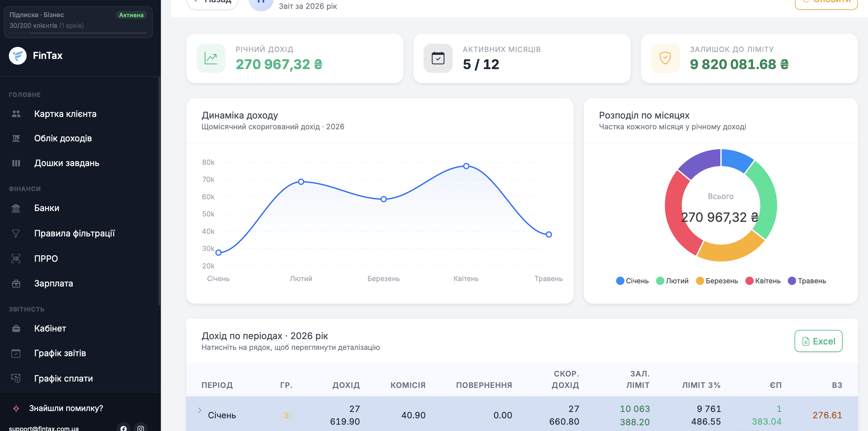Click the Активних місяців calendar icon
868x431 pixels.
438,58
